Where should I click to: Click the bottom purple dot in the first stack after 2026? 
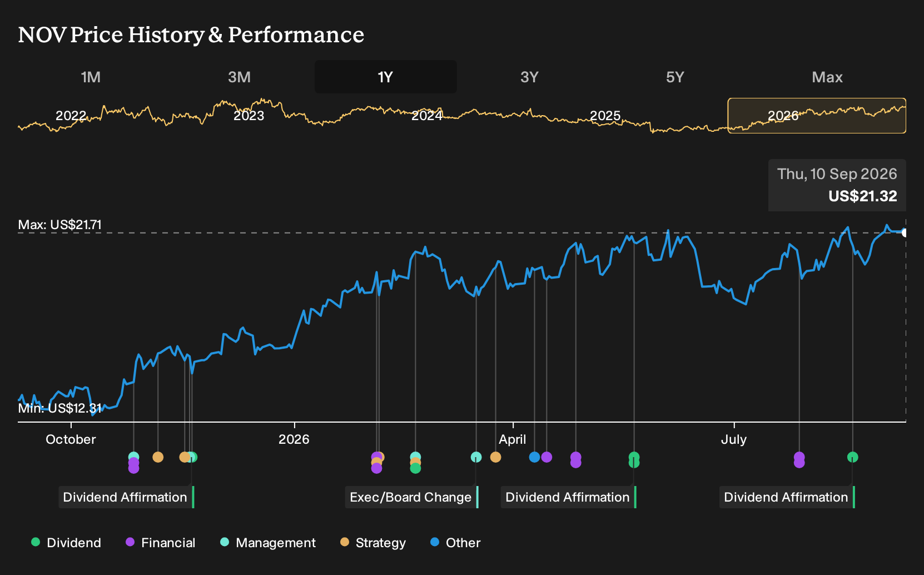tap(376, 468)
